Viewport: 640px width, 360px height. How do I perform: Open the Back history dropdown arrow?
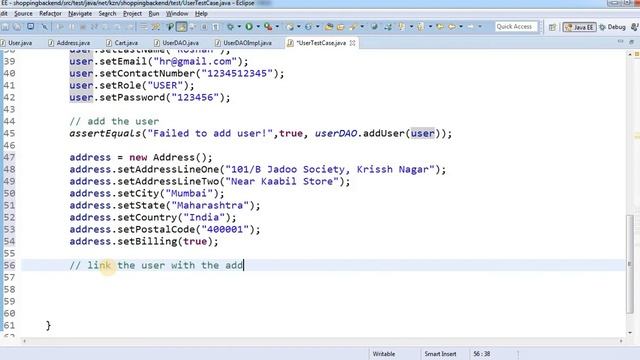461,27
